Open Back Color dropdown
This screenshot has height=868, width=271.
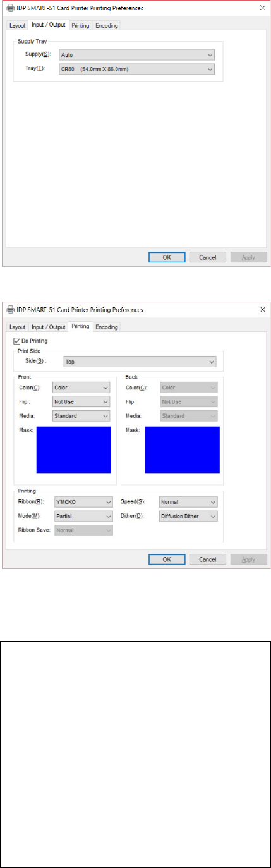[190, 388]
